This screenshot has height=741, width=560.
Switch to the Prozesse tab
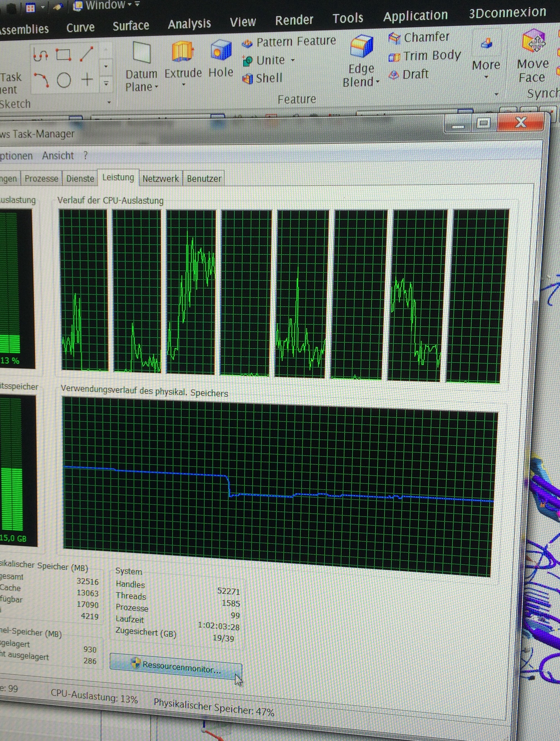tap(41, 178)
